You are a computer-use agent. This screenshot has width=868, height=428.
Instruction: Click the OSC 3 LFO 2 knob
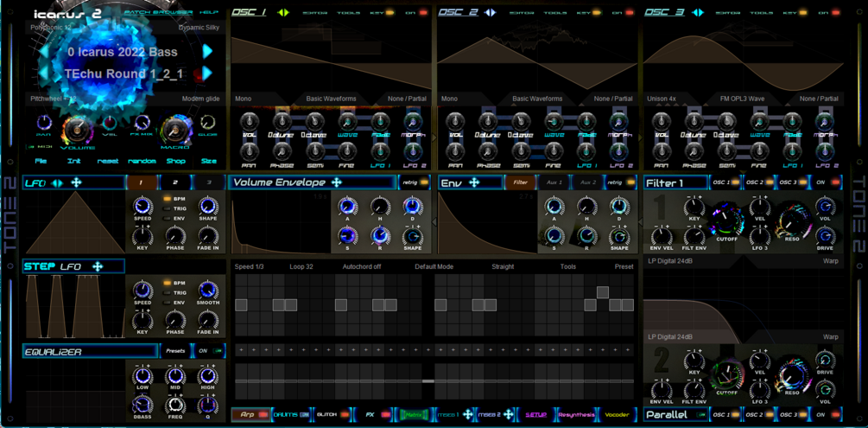(826, 150)
